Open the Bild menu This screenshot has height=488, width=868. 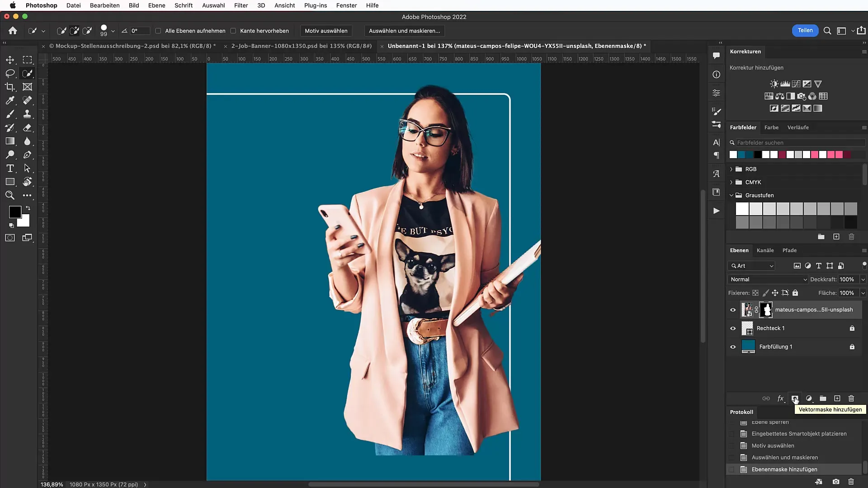click(133, 5)
